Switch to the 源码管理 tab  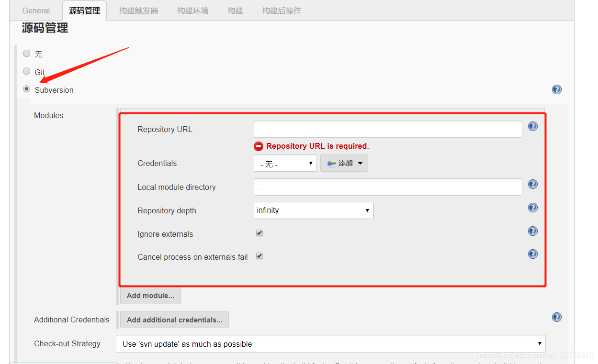coord(85,11)
